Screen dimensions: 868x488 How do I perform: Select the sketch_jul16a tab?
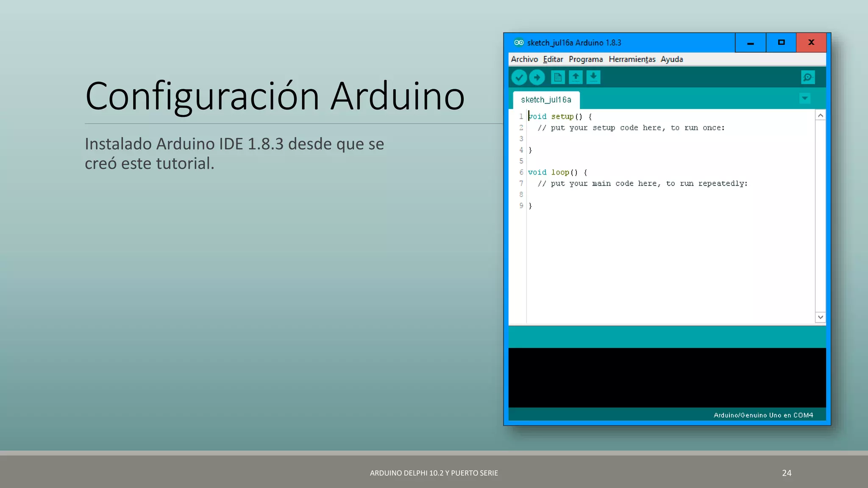[546, 100]
